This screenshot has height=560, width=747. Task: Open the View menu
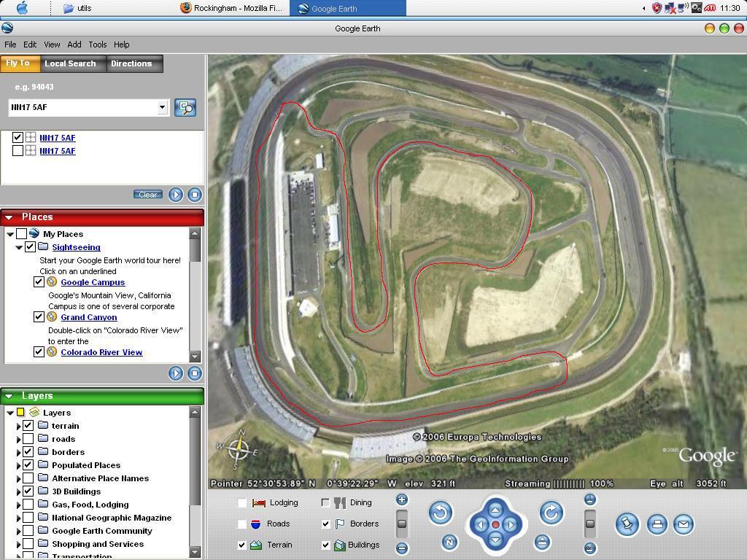click(x=52, y=44)
